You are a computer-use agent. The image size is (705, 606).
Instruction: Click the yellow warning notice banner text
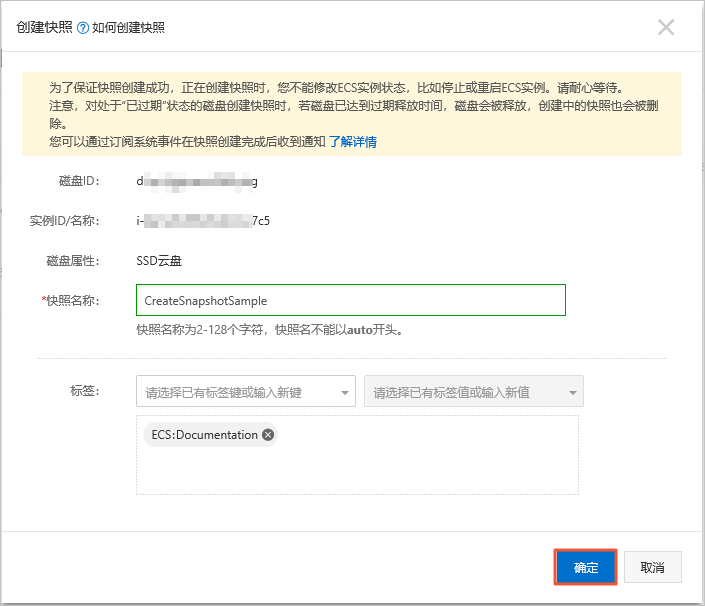352,114
